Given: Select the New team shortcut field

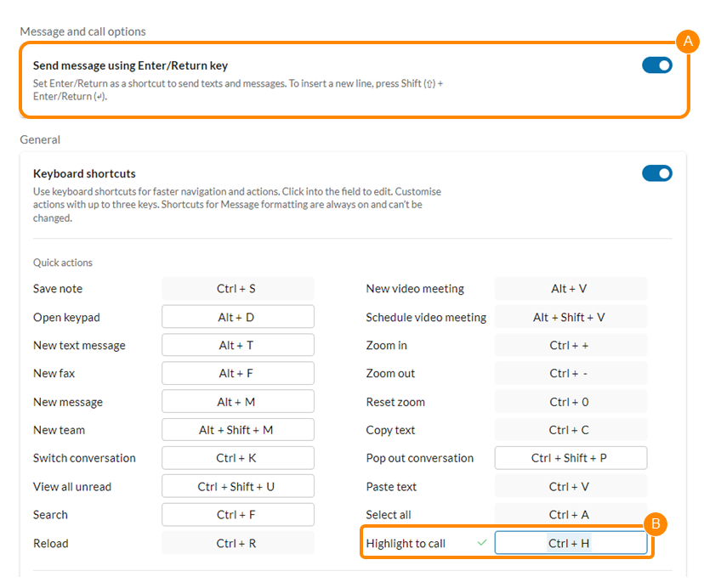Looking at the screenshot, I should tap(237, 429).
